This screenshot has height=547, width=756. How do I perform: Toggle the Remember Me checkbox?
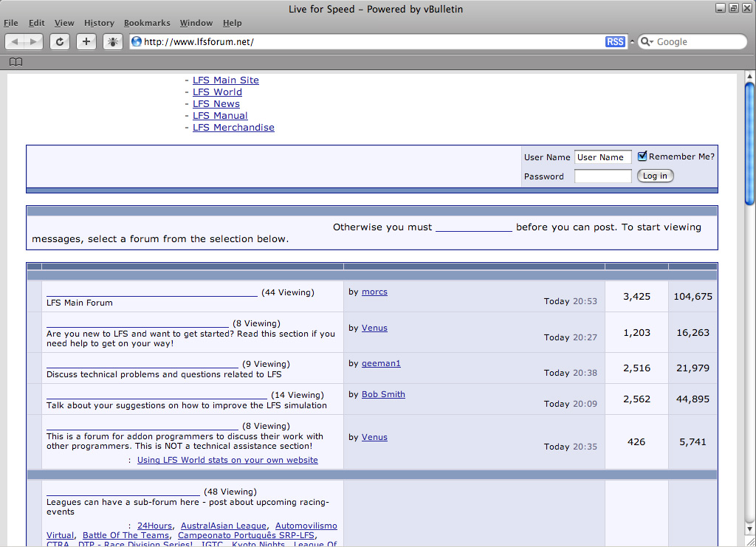(642, 156)
